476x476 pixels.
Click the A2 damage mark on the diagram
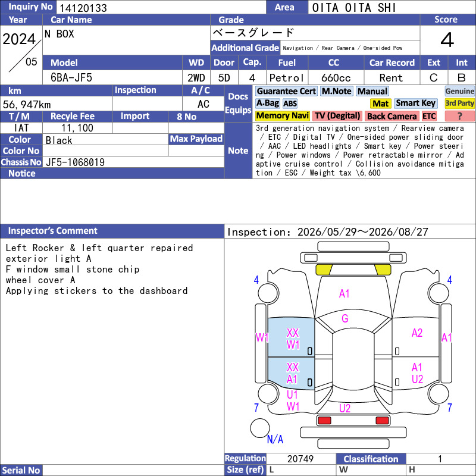click(417, 333)
